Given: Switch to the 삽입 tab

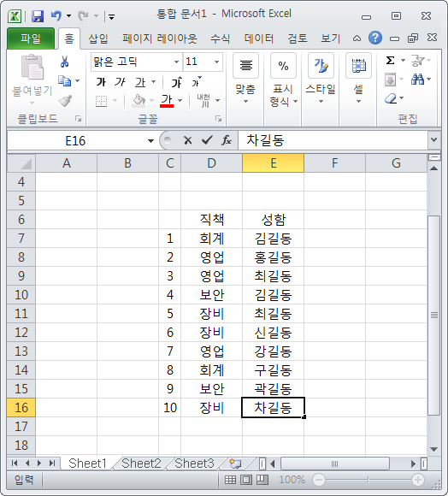Looking at the screenshot, I should 98,38.
